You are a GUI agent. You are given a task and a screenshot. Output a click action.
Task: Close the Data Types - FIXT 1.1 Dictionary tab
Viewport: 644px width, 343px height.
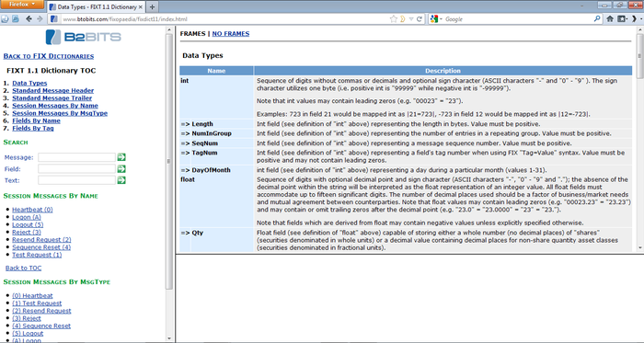pos(140,7)
